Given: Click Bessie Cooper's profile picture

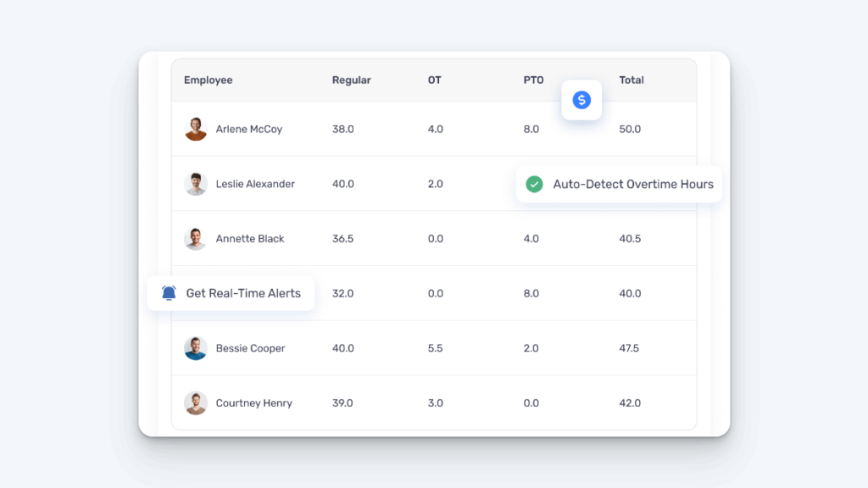Looking at the screenshot, I should [x=196, y=348].
